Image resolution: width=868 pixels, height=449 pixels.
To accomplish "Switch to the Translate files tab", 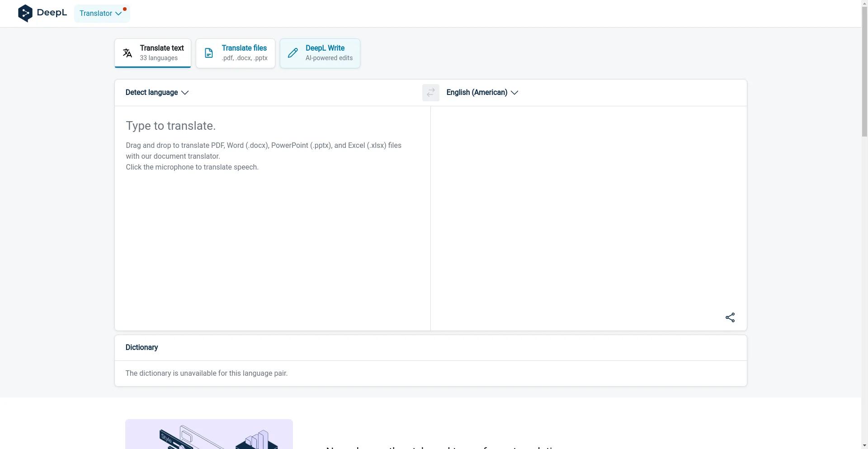I will 236,53.
